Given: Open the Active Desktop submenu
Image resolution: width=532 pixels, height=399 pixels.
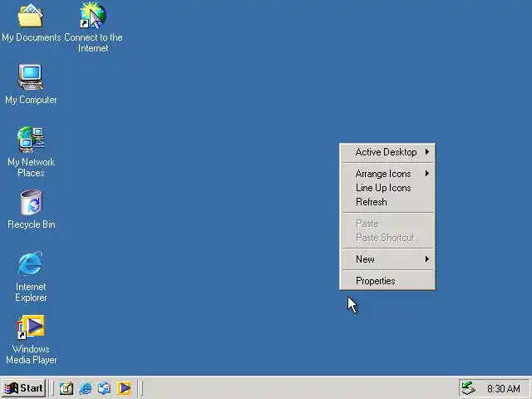Looking at the screenshot, I should point(387,152).
